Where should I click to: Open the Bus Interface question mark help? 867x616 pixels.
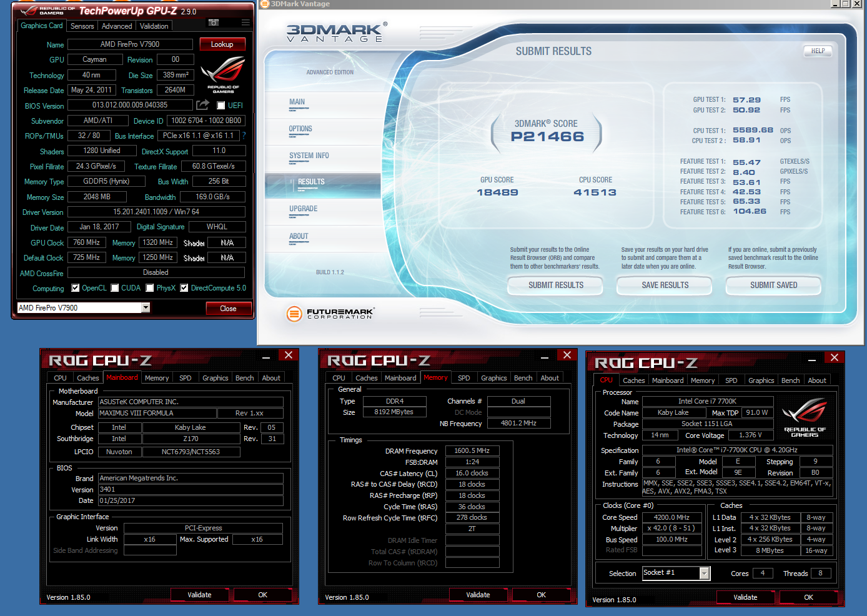(244, 136)
